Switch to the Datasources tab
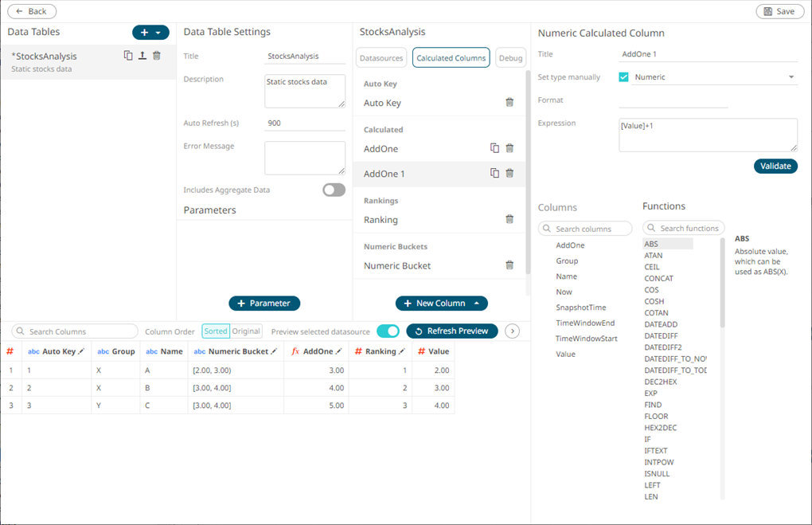 coord(381,58)
